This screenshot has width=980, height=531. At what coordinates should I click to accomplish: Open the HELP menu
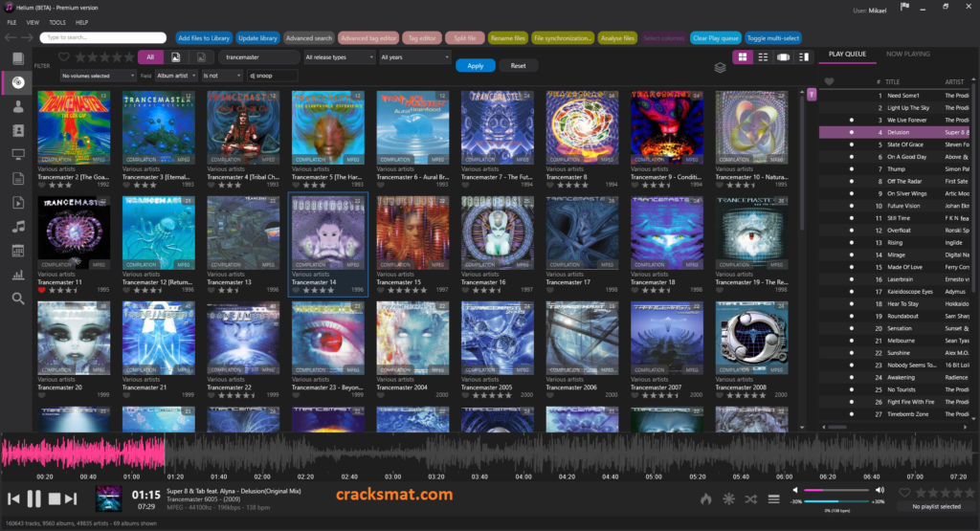coord(82,23)
